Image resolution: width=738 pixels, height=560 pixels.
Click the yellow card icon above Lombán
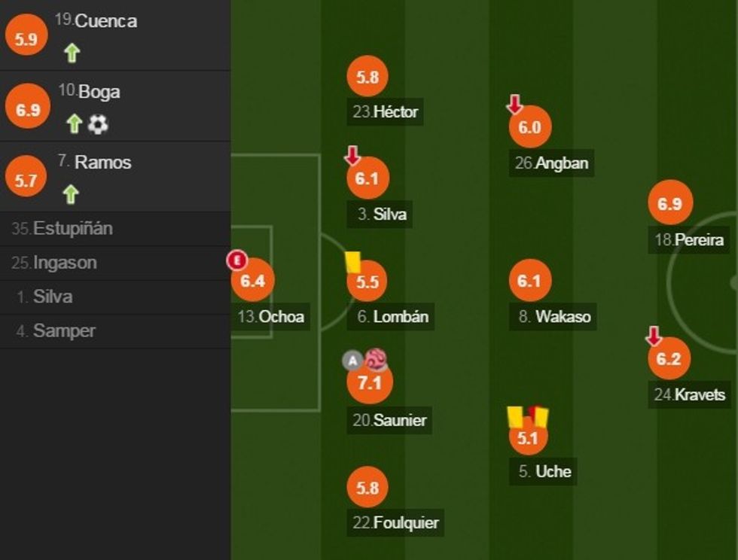352,262
